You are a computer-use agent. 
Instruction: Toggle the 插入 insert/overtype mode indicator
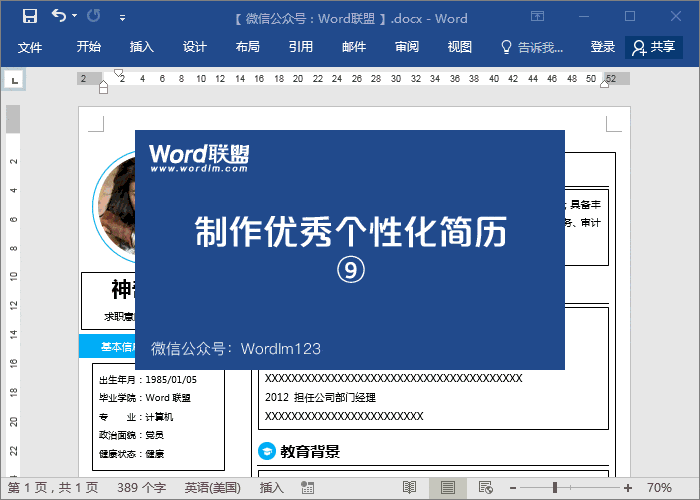pos(271,488)
